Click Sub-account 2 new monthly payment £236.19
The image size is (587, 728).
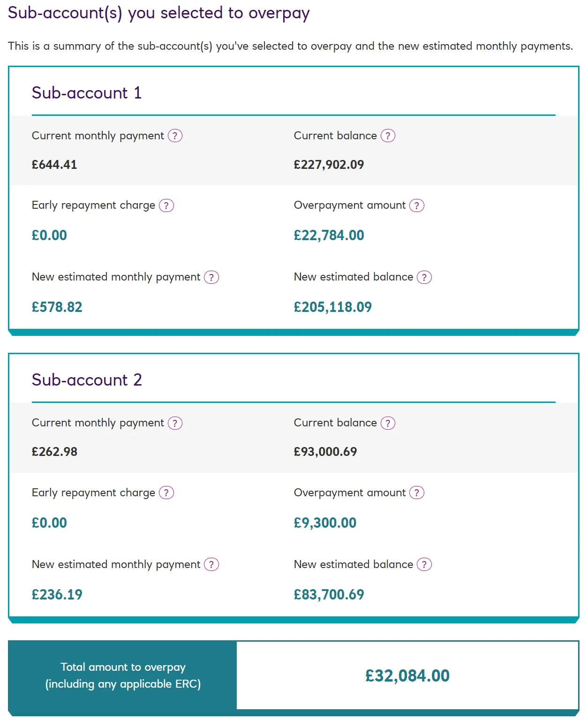pyautogui.click(x=57, y=595)
